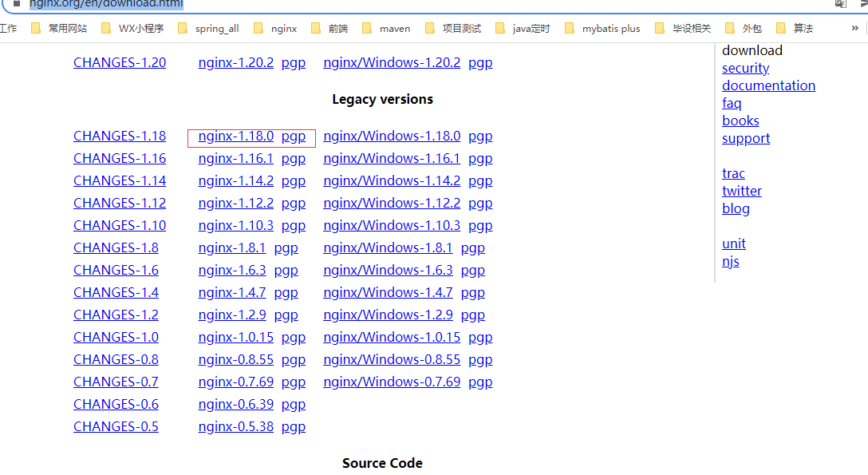Download nginx-1.6.3 source
This screenshot has height=475, width=868.
click(232, 270)
